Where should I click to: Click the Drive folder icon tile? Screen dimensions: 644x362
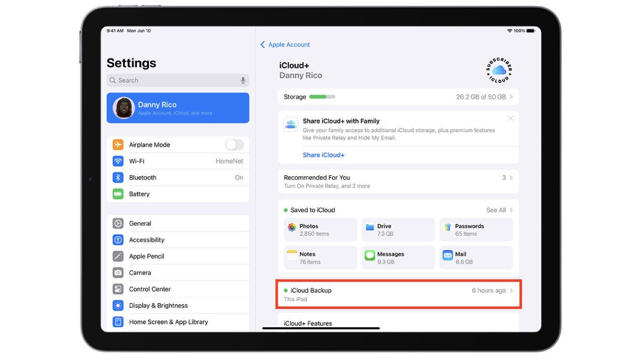(370, 227)
